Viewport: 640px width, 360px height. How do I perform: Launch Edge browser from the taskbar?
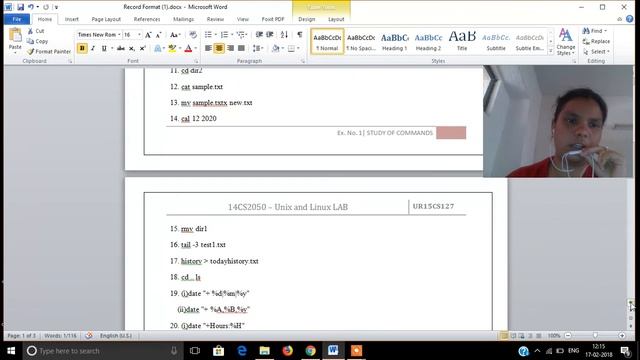coord(242,351)
